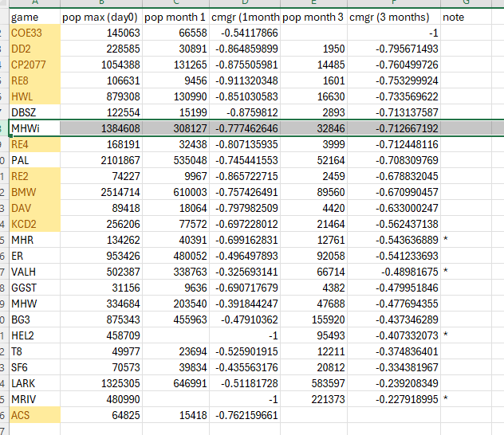Viewport: 504px width, 435px height.
Task: Click the SF6 game cell
Action: (x=35, y=367)
